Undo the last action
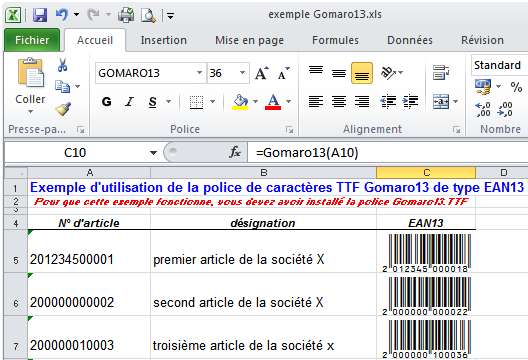Viewport: 528px width, 360px height. 62,14
